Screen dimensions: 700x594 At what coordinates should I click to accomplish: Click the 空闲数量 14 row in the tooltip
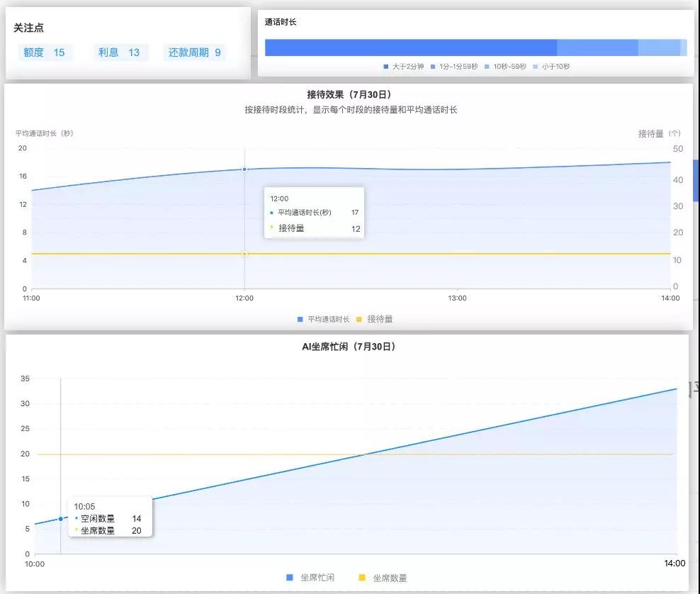108,519
